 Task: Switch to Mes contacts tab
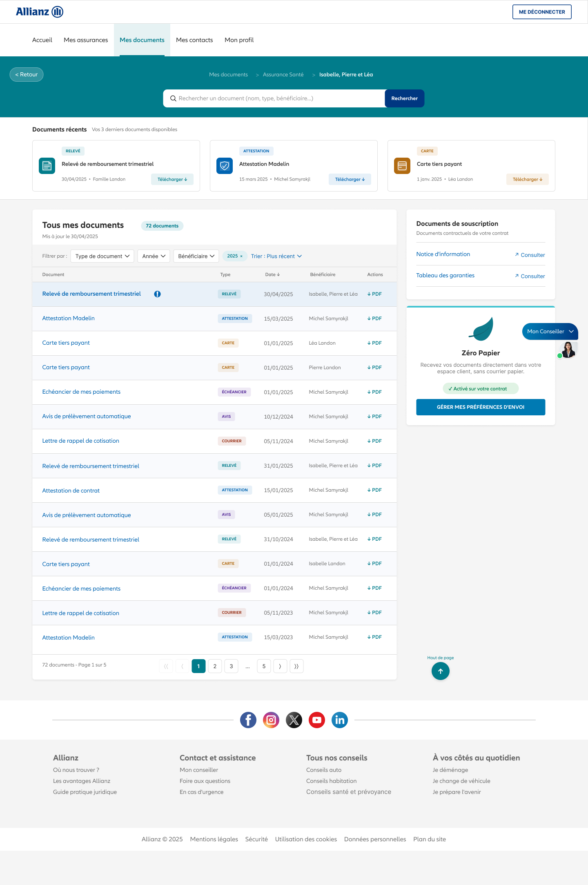pos(194,40)
